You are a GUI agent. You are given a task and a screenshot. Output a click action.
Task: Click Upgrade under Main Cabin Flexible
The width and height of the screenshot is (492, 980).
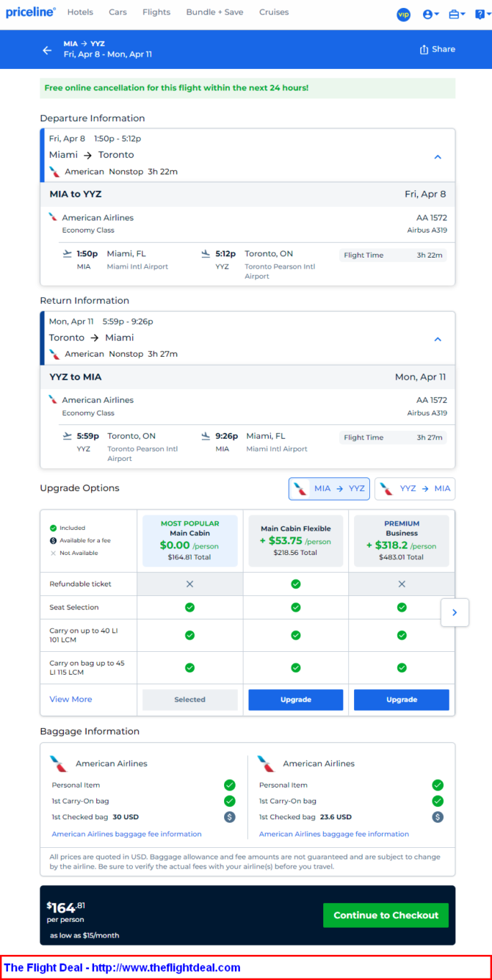tap(296, 700)
